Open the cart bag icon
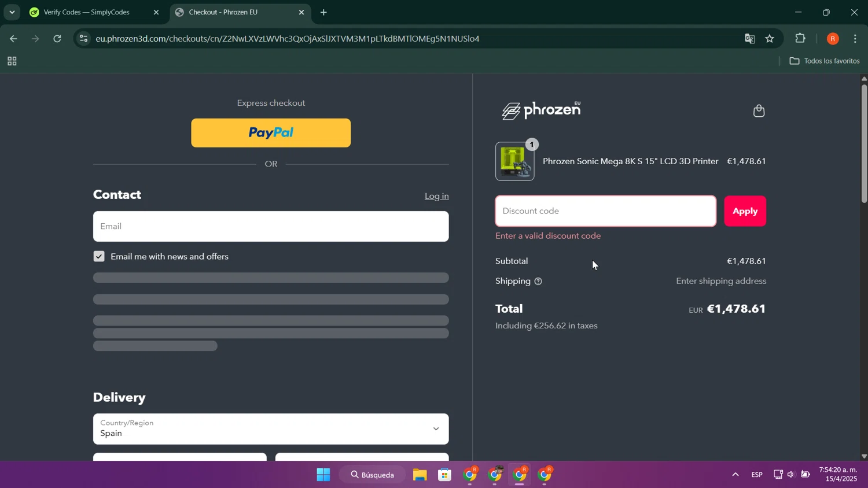 pyautogui.click(x=759, y=110)
